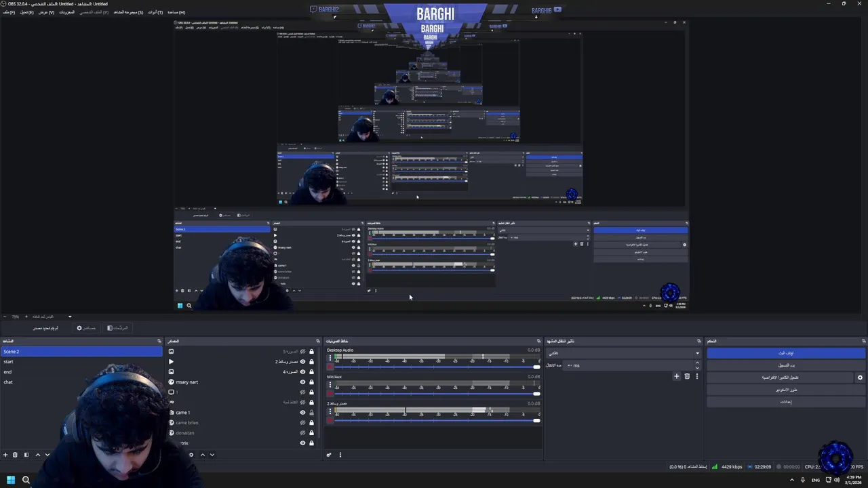This screenshot has height=488, width=868.
Task: Show hidden source الصورة 5
Action: point(302,352)
